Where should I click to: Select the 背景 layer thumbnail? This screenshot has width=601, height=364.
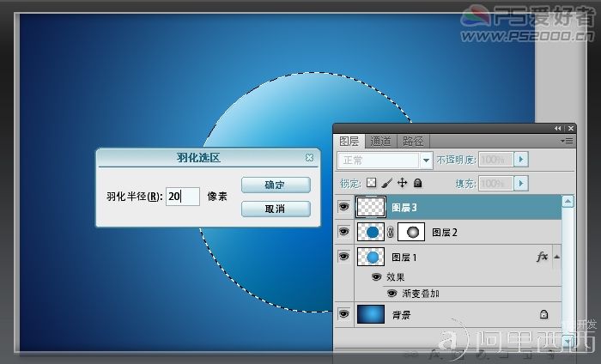click(371, 314)
